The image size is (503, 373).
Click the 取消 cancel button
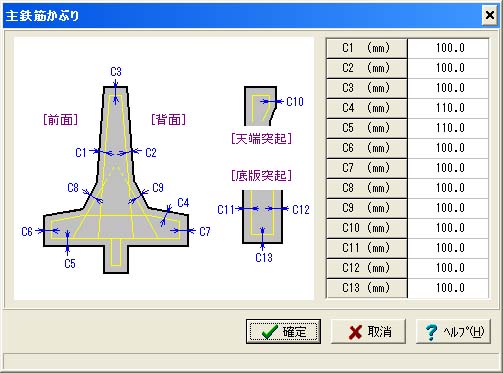tap(368, 331)
